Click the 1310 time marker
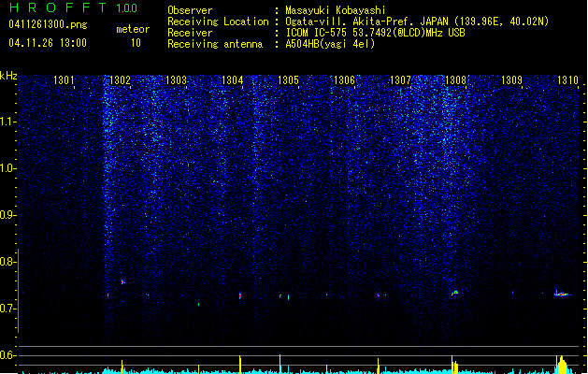 (567, 80)
